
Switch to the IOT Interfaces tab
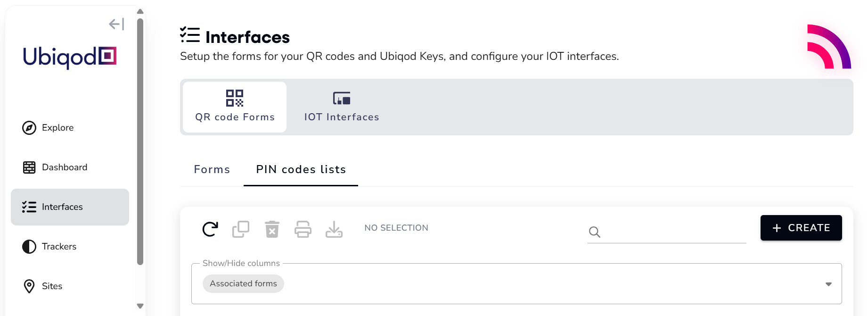(341, 107)
